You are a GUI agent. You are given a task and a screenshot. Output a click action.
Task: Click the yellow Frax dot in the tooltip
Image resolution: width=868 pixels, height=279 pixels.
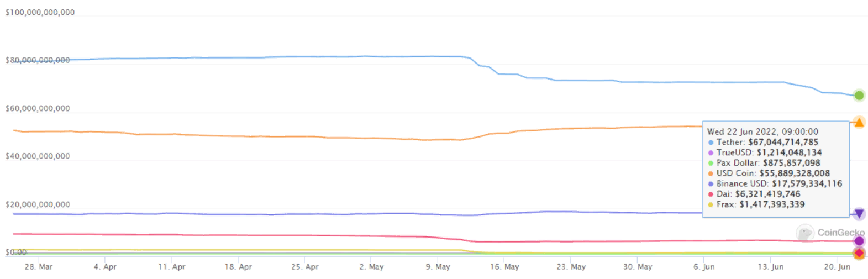(x=711, y=205)
